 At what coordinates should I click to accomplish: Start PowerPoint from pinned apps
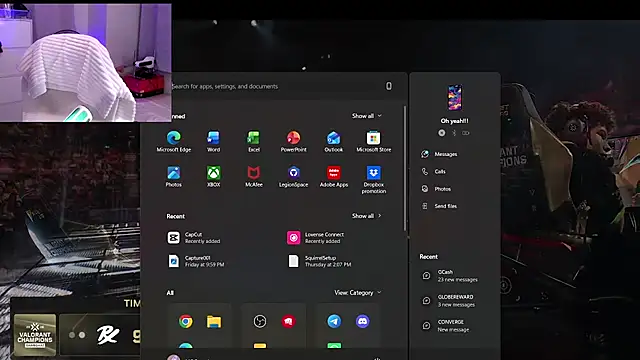tap(293, 141)
